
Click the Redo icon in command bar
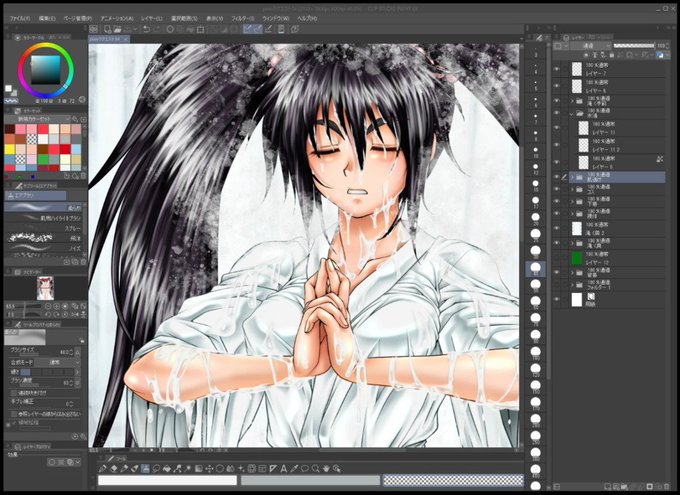[157, 29]
